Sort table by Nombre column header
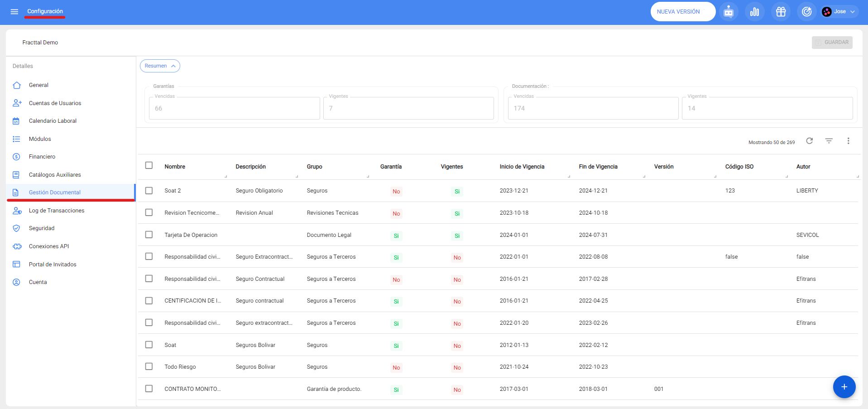This screenshot has width=868, height=409. [x=175, y=167]
